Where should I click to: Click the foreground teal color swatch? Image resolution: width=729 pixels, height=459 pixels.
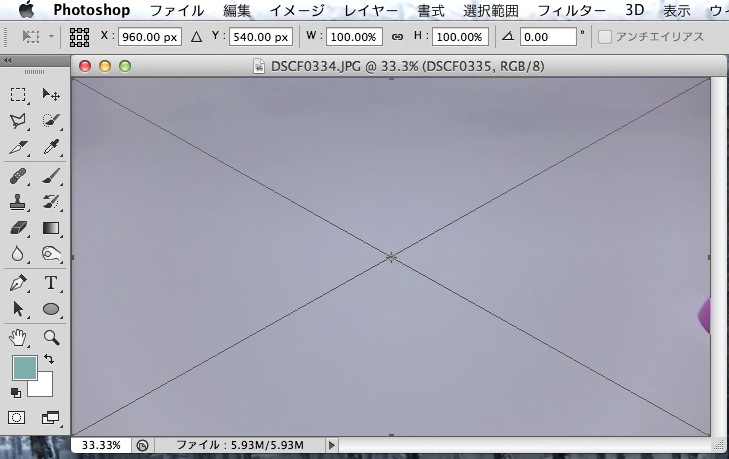[25, 368]
